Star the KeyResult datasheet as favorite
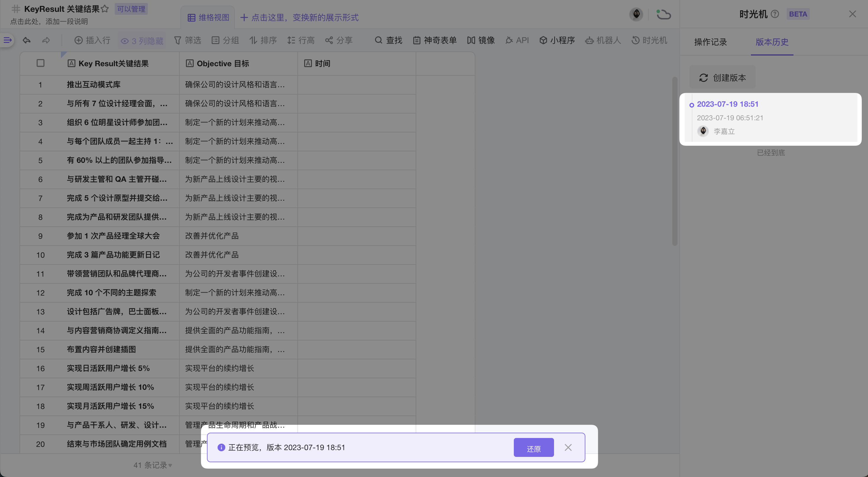 (105, 9)
